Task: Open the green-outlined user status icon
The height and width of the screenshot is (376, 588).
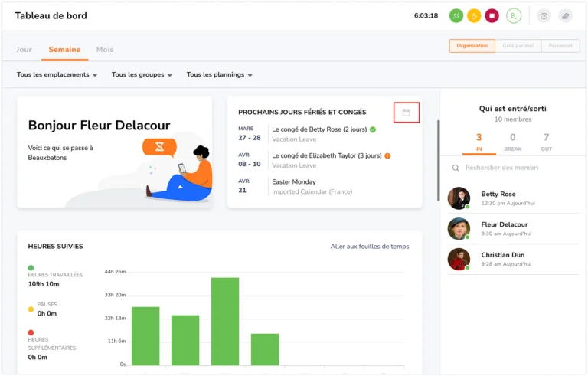Action: tap(514, 16)
